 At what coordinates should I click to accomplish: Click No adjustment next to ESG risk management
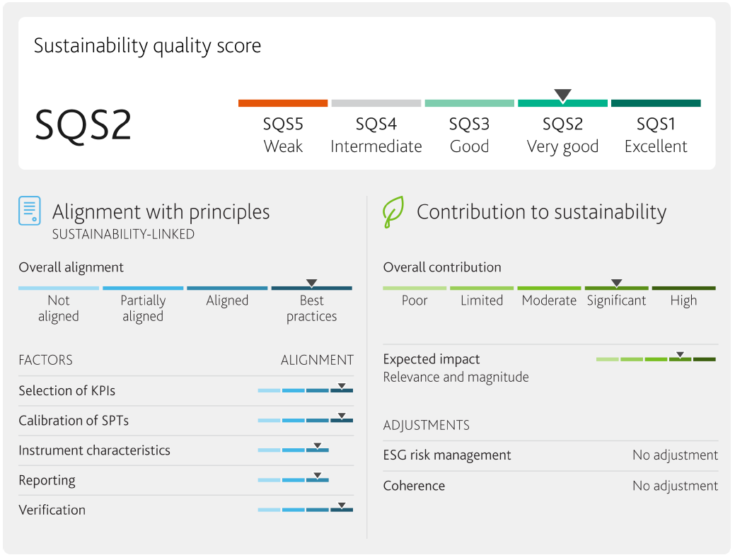point(675,455)
